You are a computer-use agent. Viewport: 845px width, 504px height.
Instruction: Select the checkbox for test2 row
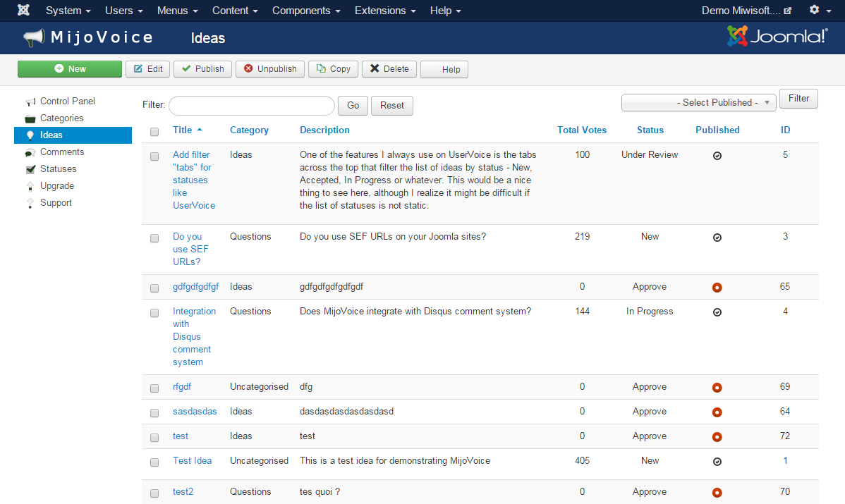pos(154,493)
